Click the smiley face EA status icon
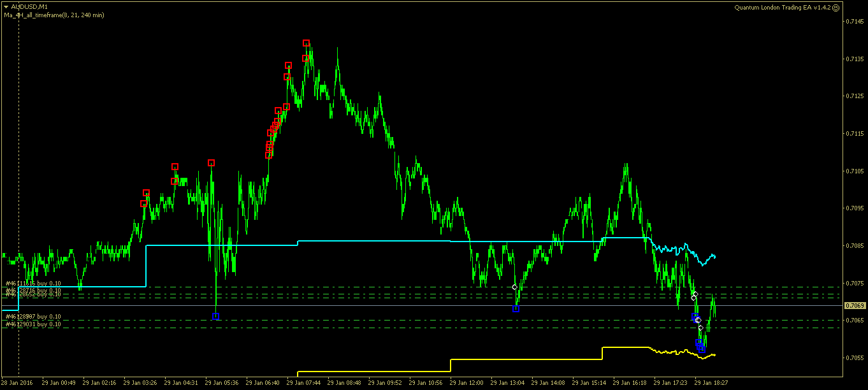 click(836, 7)
